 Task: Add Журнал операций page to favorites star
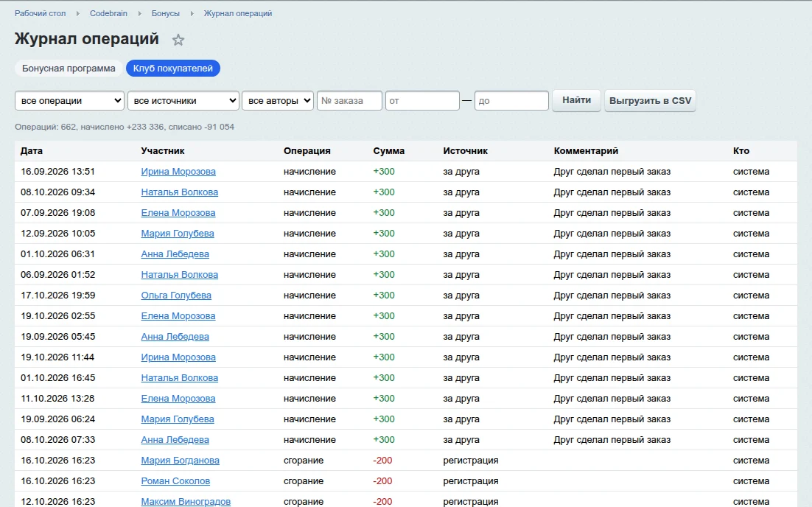(x=178, y=40)
